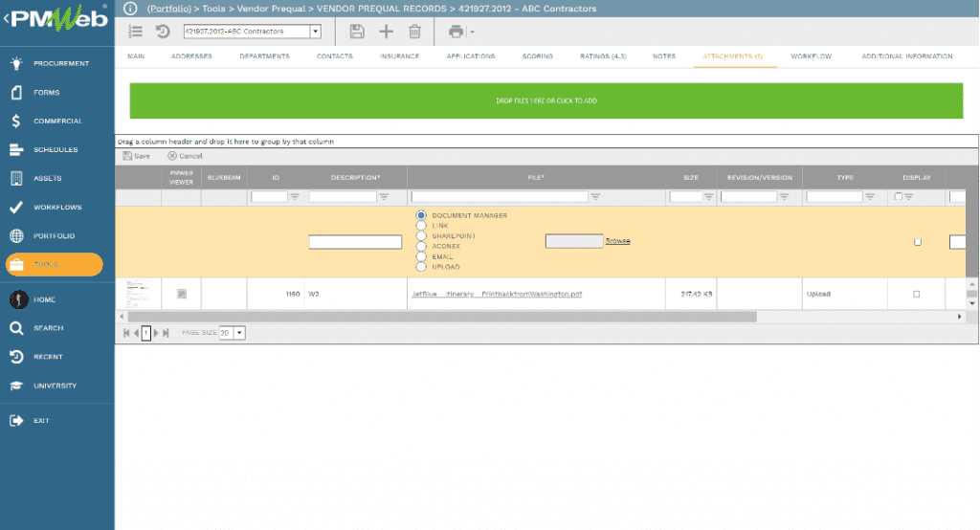Select the SharePoint radio option
980x530 pixels.
(421, 236)
